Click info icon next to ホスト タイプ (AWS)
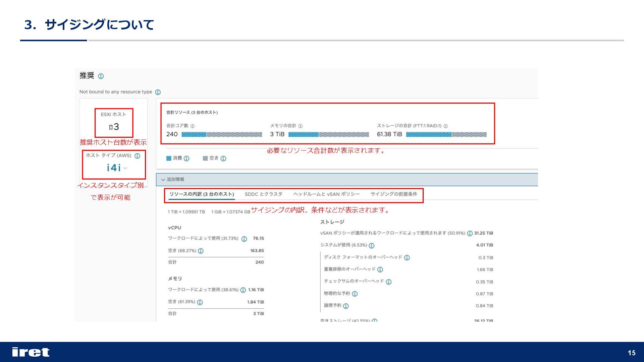644x362 pixels. pyautogui.click(x=137, y=156)
